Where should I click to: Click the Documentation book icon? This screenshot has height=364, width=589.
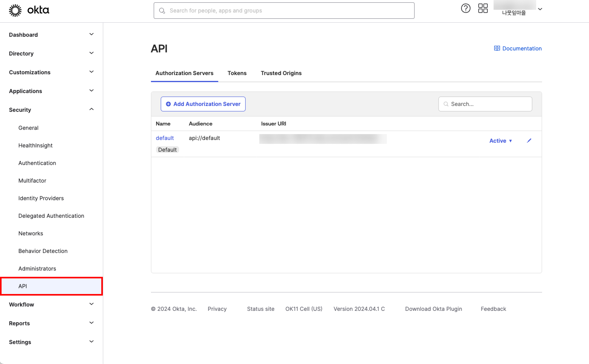click(497, 48)
